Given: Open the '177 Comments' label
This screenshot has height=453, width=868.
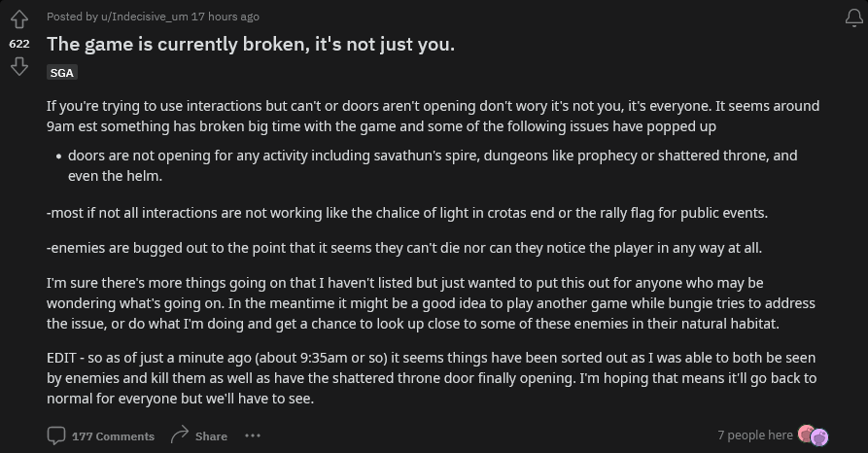Looking at the screenshot, I should pyautogui.click(x=113, y=436).
